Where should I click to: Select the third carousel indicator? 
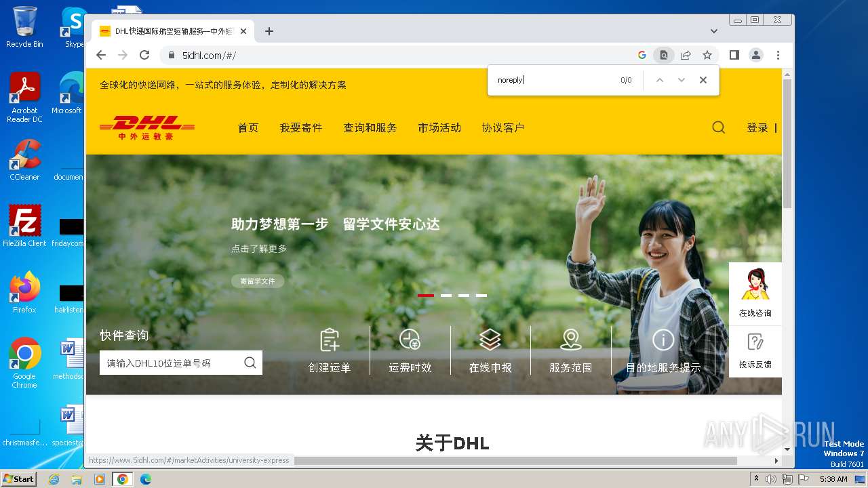[x=464, y=296]
